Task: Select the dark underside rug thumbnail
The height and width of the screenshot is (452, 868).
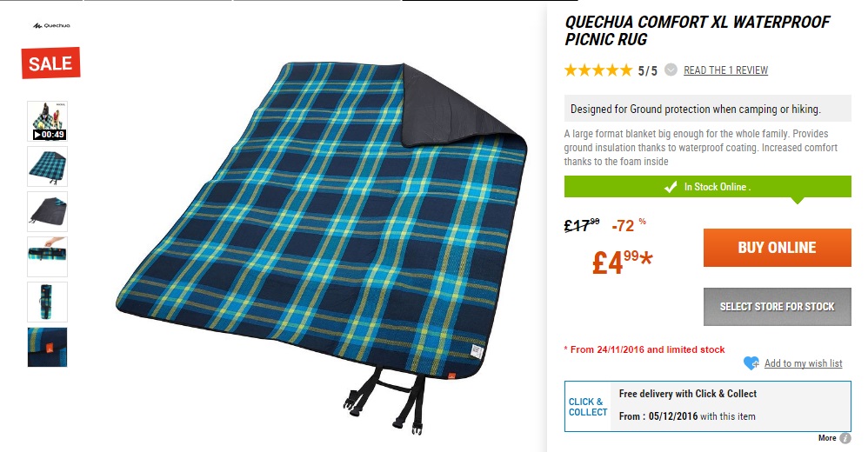Action: [48, 212]
